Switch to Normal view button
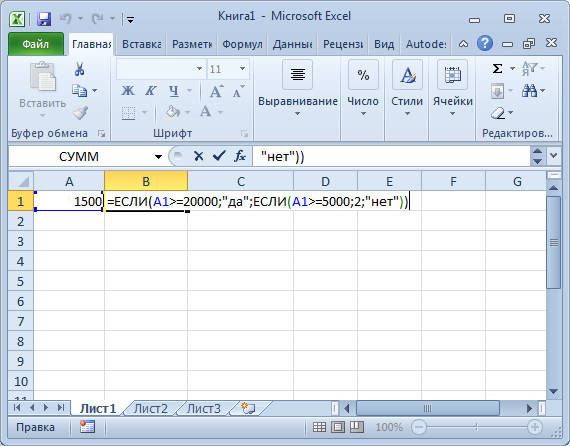 pos(319,427)
